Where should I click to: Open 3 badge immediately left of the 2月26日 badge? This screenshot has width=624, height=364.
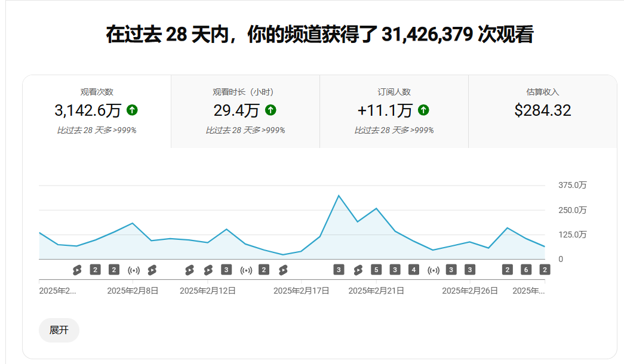coord(451,270)
